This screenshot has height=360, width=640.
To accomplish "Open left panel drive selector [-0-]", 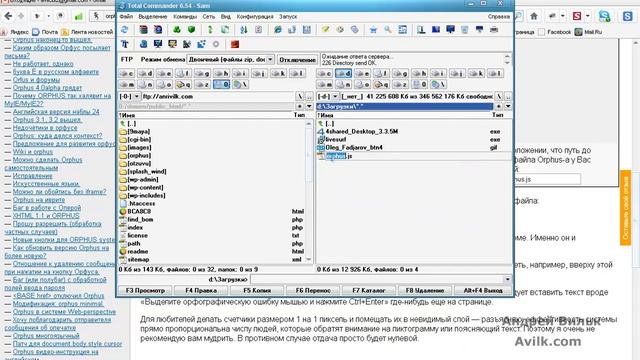I will tap(129, 96).
